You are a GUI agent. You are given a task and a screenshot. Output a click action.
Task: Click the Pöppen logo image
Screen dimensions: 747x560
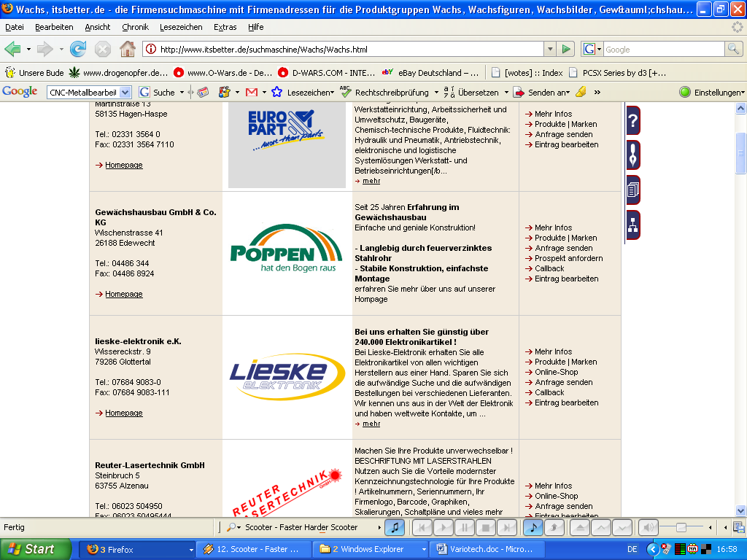pyautogui.click(x=286, y=248)
